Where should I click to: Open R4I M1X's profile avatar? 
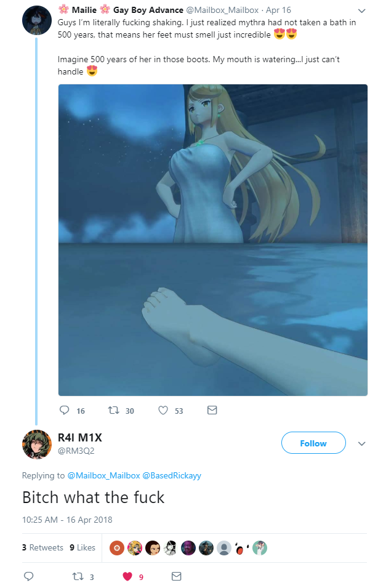click(37, 445)
